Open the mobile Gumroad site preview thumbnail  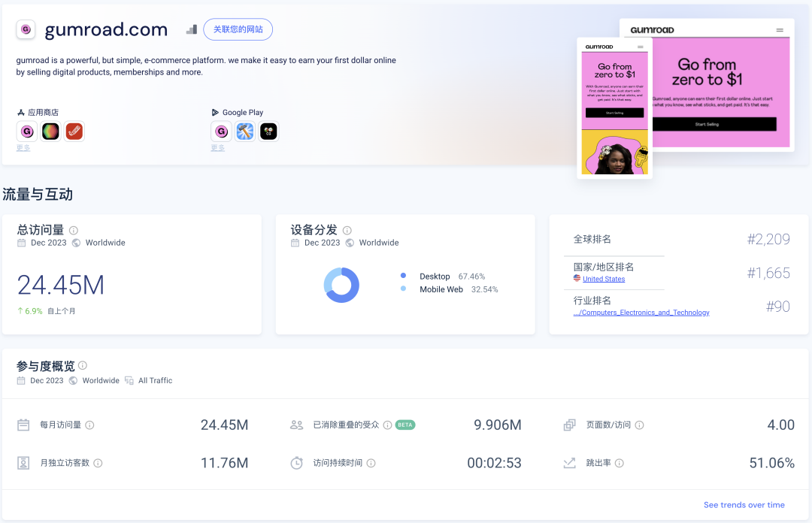(614, 108)
